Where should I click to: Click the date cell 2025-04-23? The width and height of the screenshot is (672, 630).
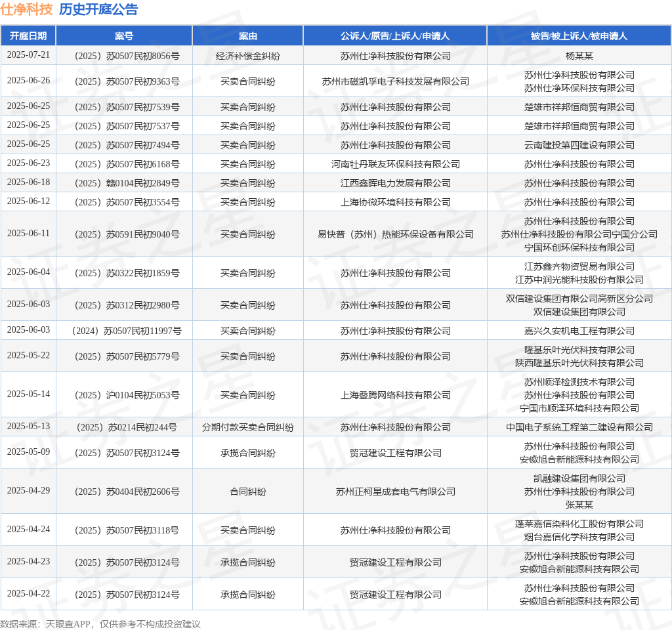pos(28,562)
